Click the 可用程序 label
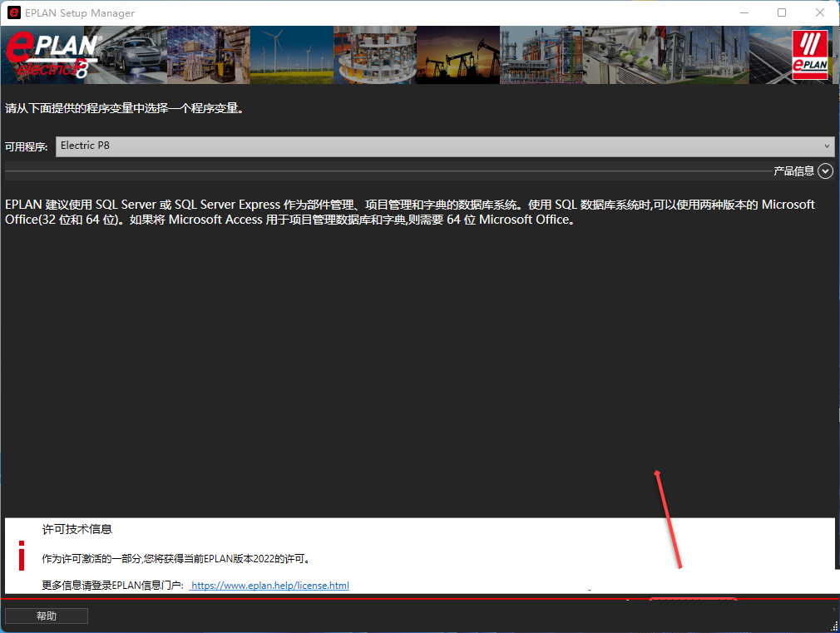The height and width of the screenshot is (633, 840). (27, 147)
